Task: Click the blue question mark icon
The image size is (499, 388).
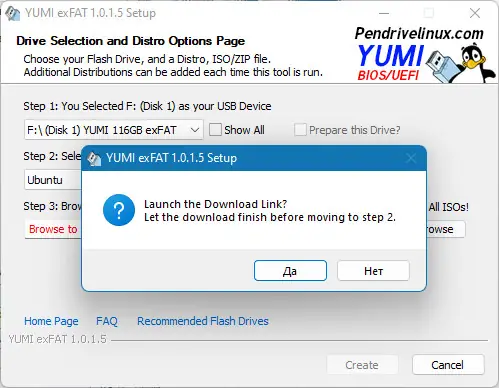Action: tap(119, 210)
